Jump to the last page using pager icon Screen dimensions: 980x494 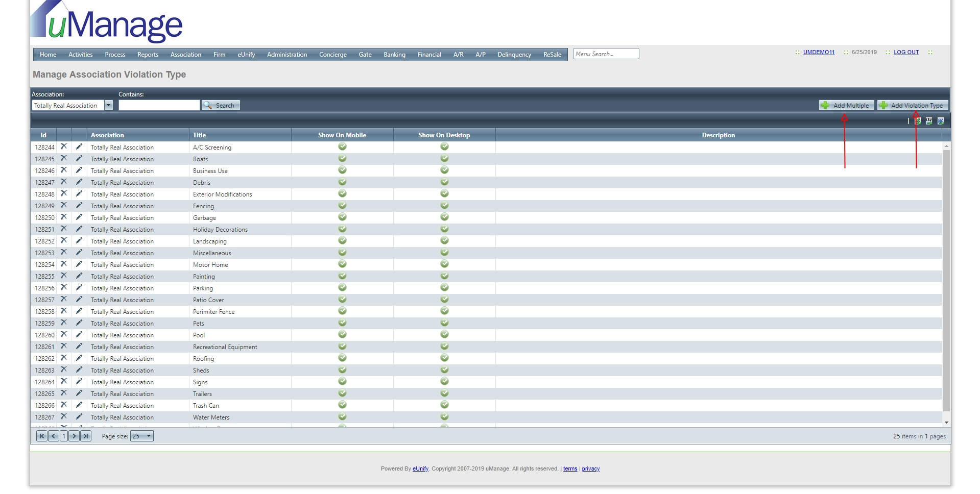point(85,436)
